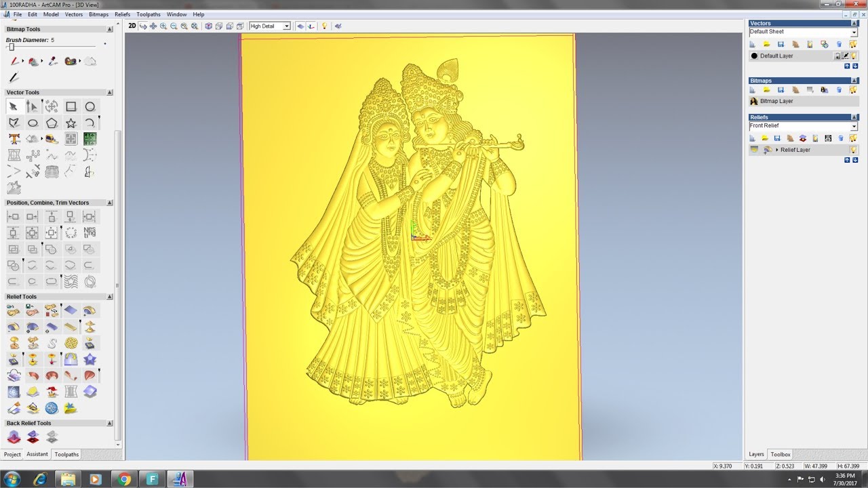
Task: Move relief layer down arrow
Action: point(855,160)
